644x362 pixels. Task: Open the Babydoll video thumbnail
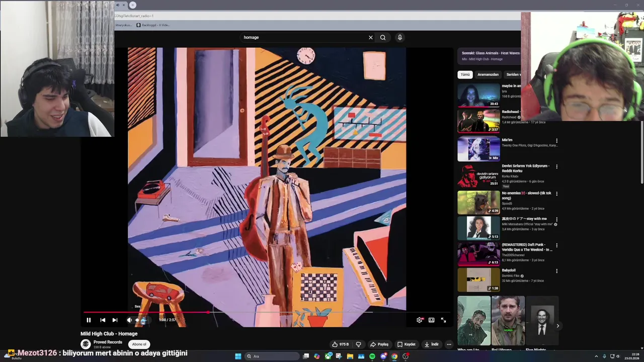(478, 280)
